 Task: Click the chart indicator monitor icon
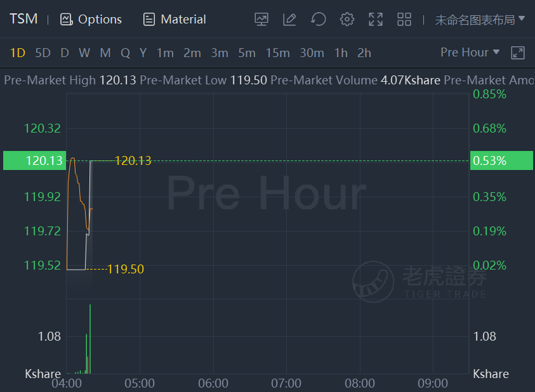pos(261,20)
